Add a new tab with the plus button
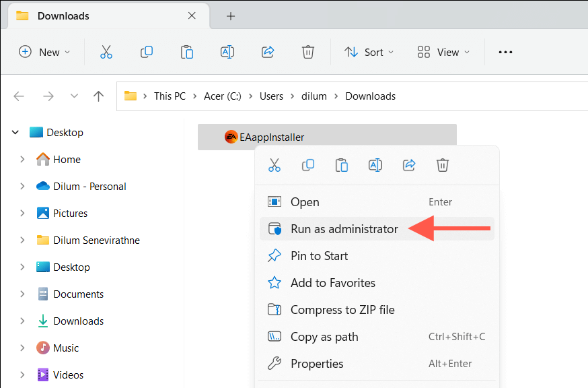Viewport: 588px width, 388px height. [231, 16]
